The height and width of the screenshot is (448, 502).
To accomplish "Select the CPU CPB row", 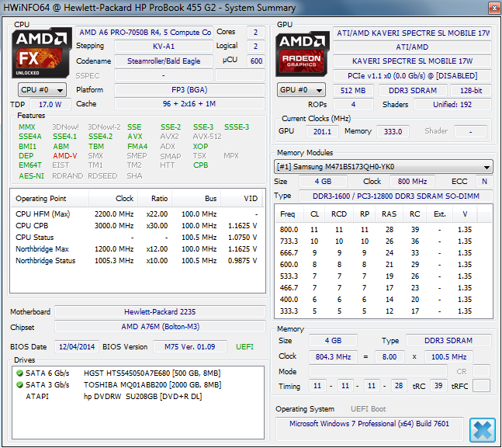I will click(x=137, y=226).
